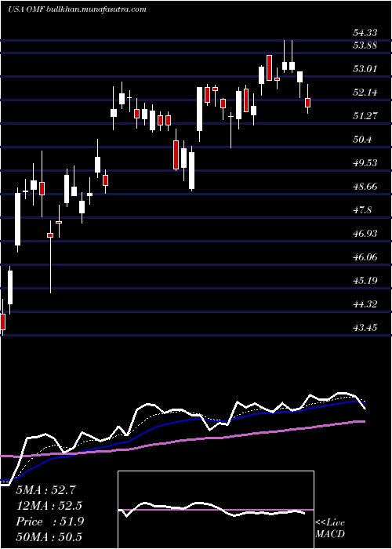Screen dimensions: 392x549
Task: Click the last red candlestick on the chart
Action: (x=308, y=103)
